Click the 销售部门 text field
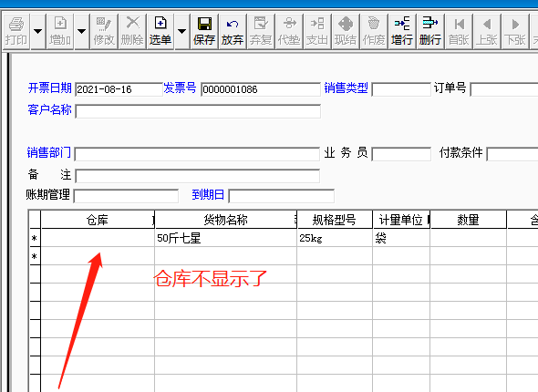Viewport: 538px width, 392px height. click(197, 154)
